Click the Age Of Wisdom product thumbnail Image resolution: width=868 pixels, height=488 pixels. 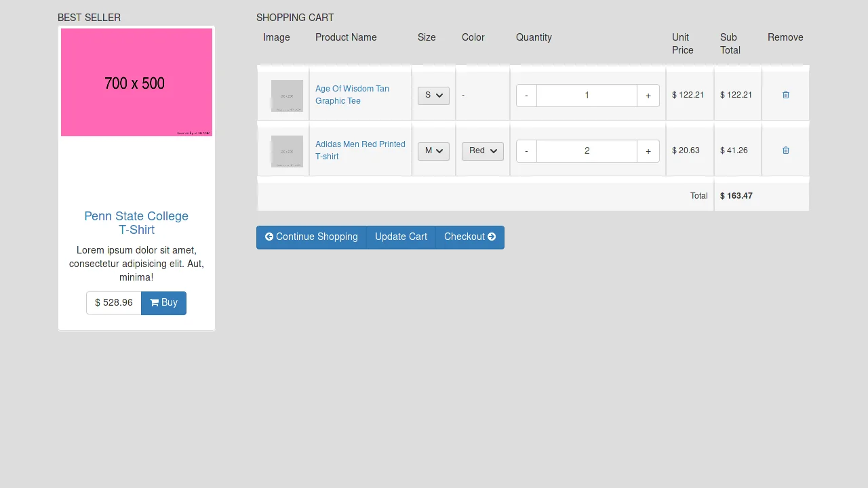pyautogui.click(x=287, y=95)
